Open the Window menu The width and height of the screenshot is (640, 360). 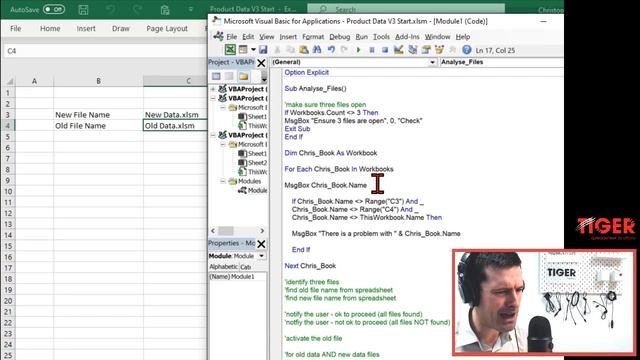click(x=437, y=37)
